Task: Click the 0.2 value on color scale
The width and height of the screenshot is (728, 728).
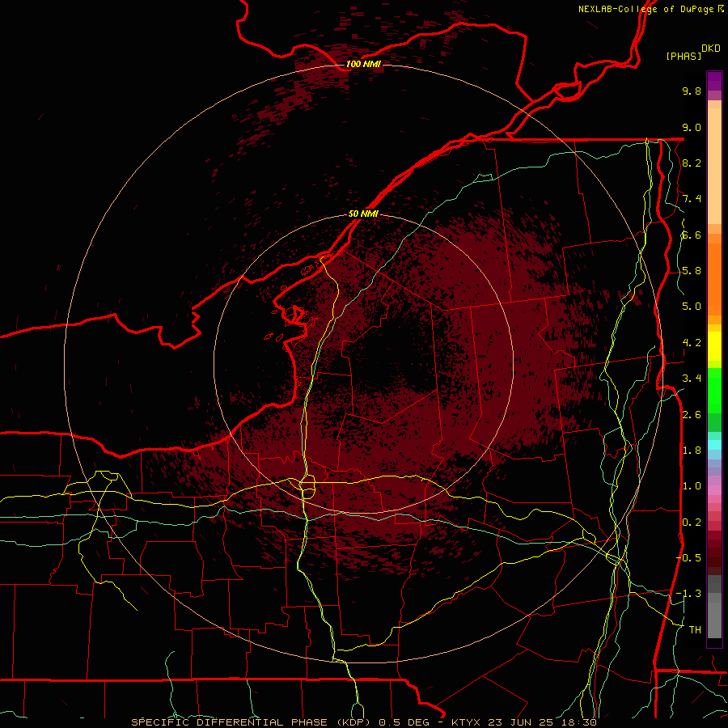Action: click(x=692, y=523)
